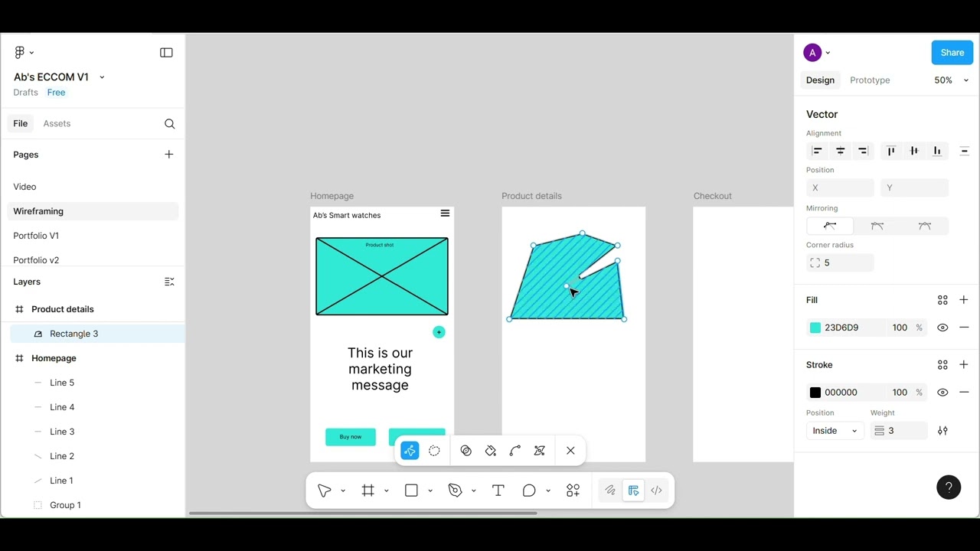Select the Frame tool
980x551 pixels.
tap(368, 491)
